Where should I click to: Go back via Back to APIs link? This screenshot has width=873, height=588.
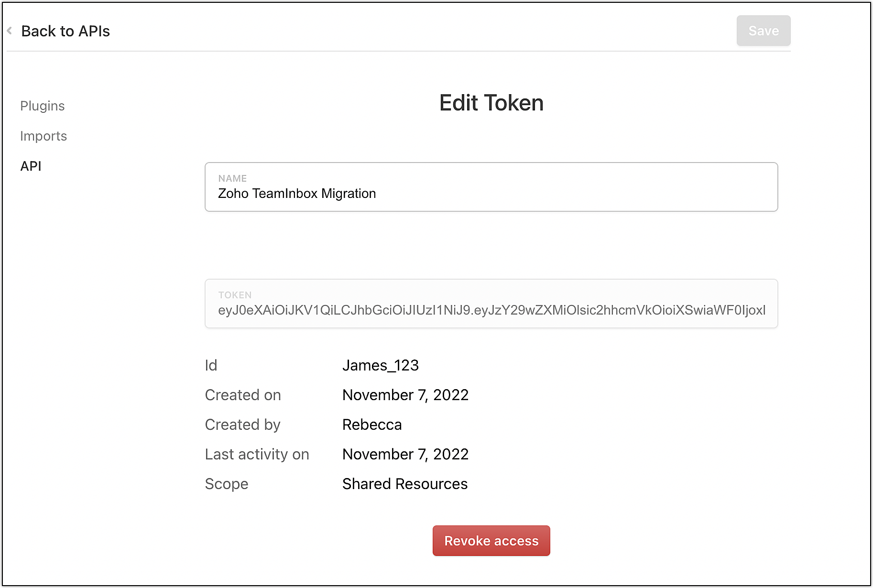[x=65, y=31]
